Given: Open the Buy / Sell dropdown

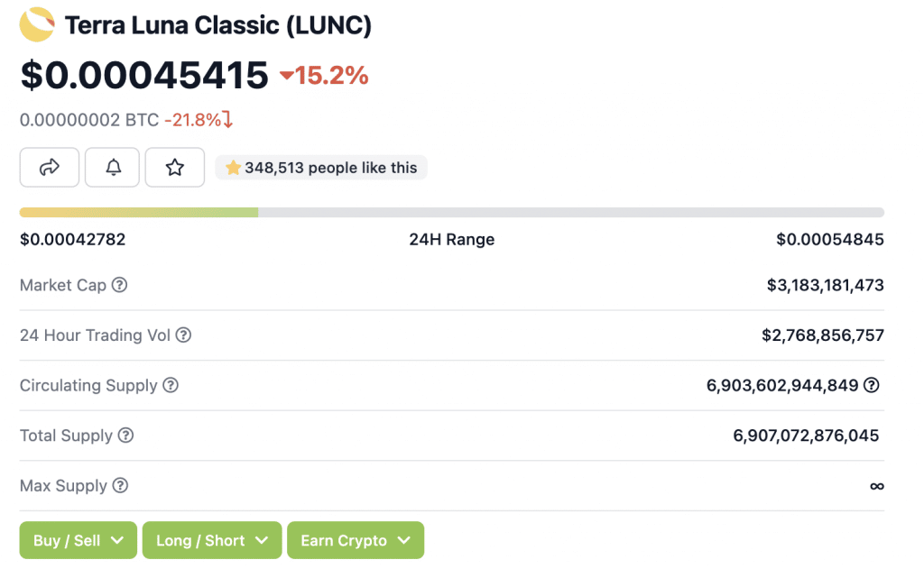Looking at the screenshot, I should (x=79, y=540).
